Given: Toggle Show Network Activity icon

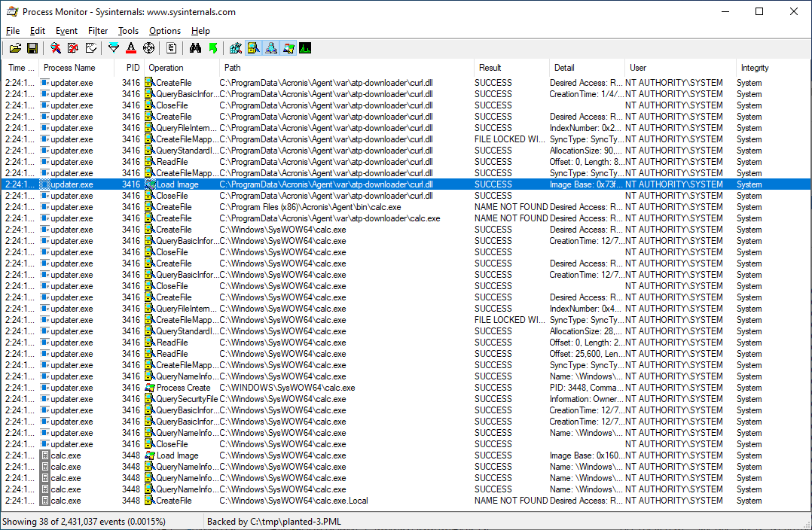Looking at the screenshot, I should pos(271,48).
